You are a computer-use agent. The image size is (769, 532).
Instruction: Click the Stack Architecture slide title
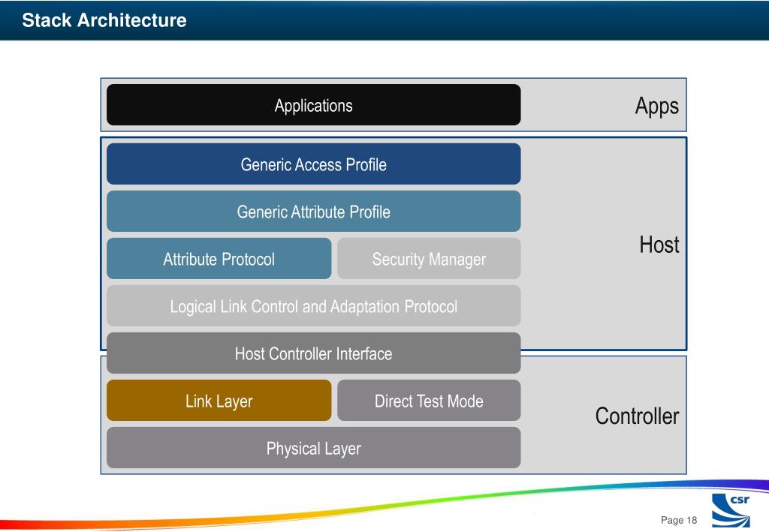click(104, 20)
